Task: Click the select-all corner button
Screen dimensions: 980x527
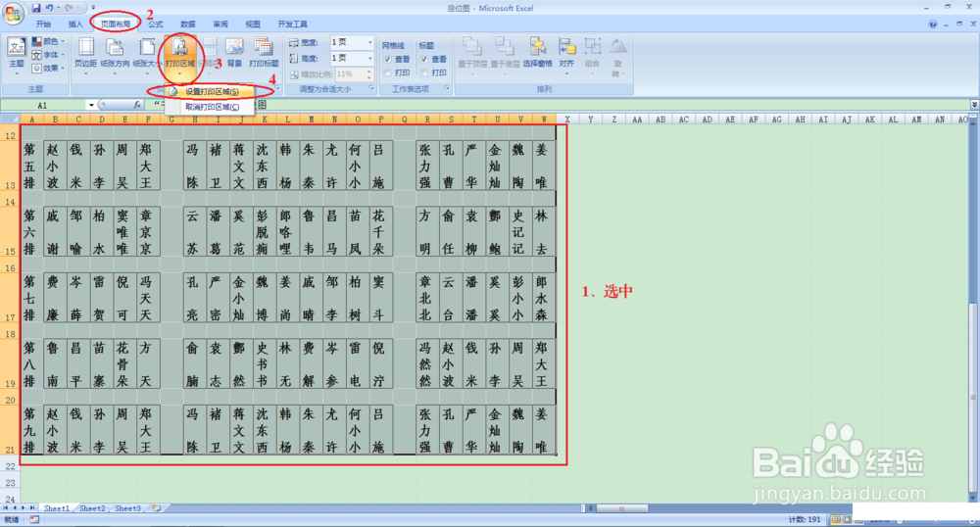Action: [x=10, y=120]
